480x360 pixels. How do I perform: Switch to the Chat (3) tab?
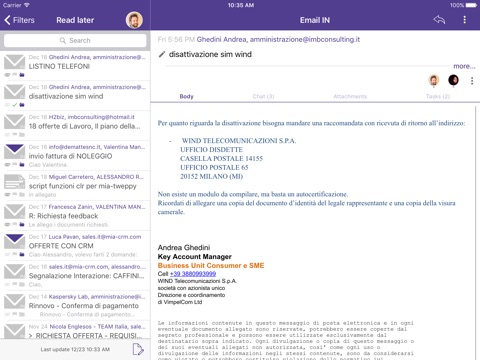point(263,96)
